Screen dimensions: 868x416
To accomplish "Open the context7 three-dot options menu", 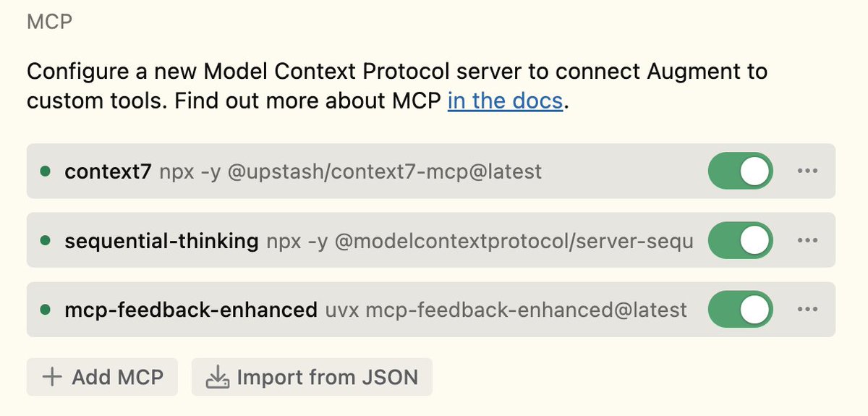I will point(807,171).
